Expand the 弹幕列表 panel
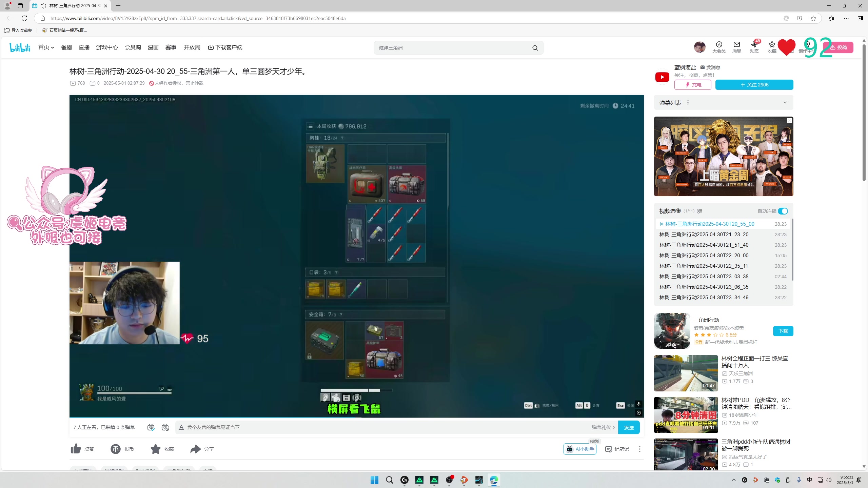 pos(785,102)
